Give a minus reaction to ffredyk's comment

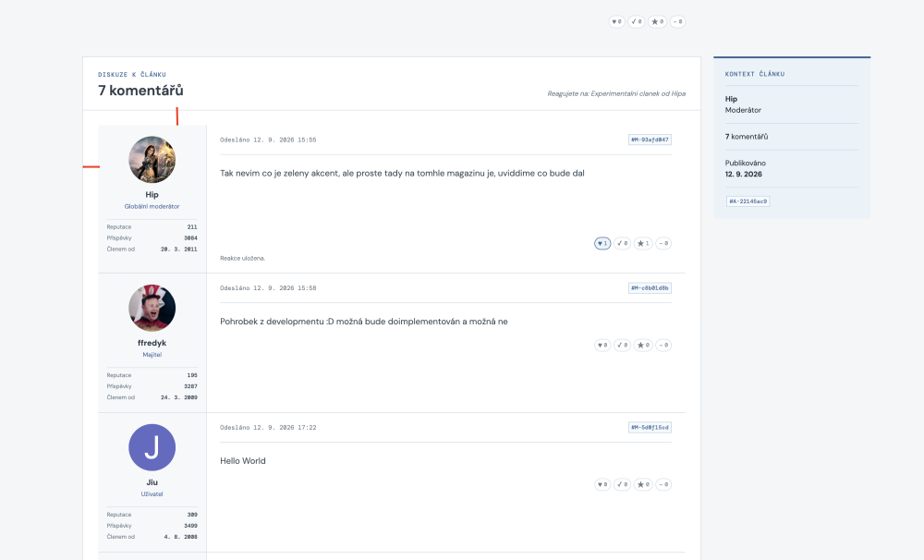click(663, 346)
